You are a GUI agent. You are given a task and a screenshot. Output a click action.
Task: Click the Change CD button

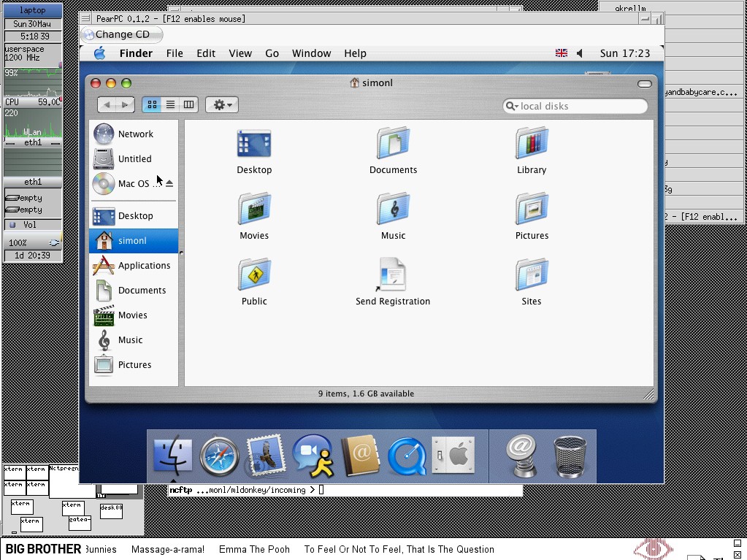122,34
